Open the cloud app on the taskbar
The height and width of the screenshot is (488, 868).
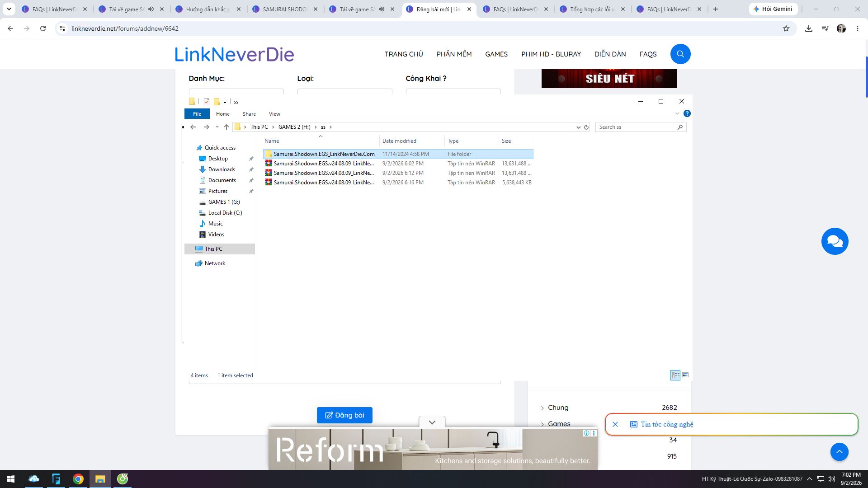(34, 479)
